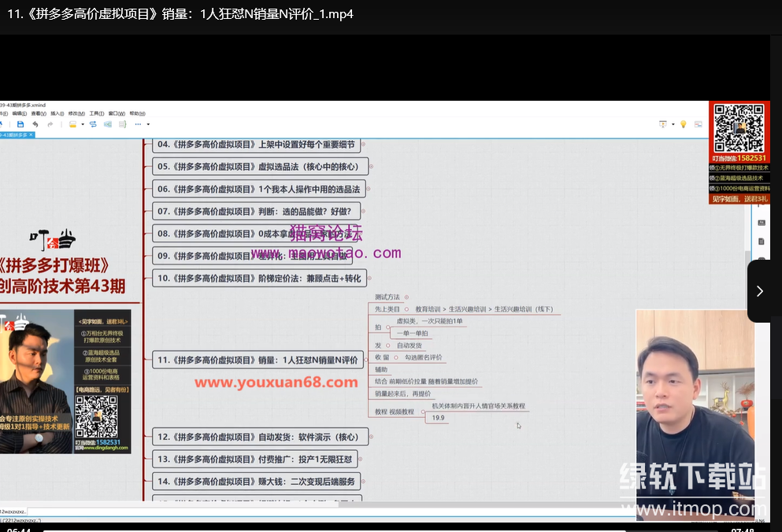Open the 帮助 menu
Image resolution: width=782 pixels, height=532 pixels.
click(x=137, y=113)
